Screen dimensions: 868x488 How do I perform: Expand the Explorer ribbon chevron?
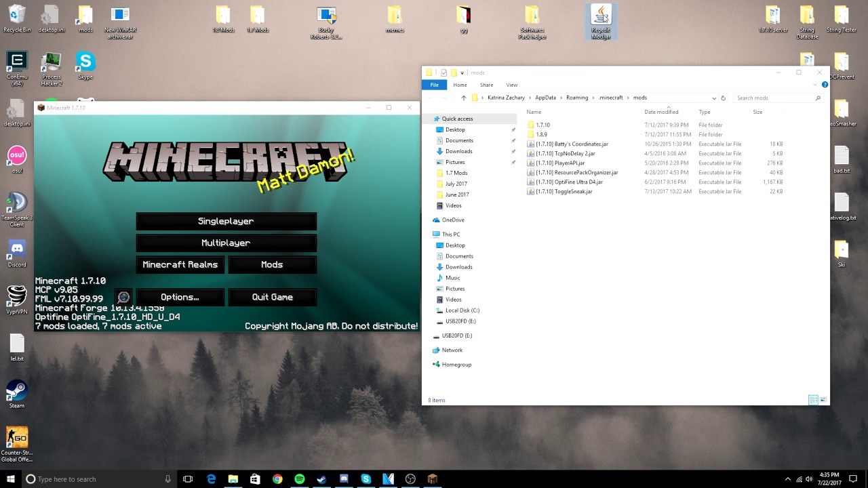(815, 85)
